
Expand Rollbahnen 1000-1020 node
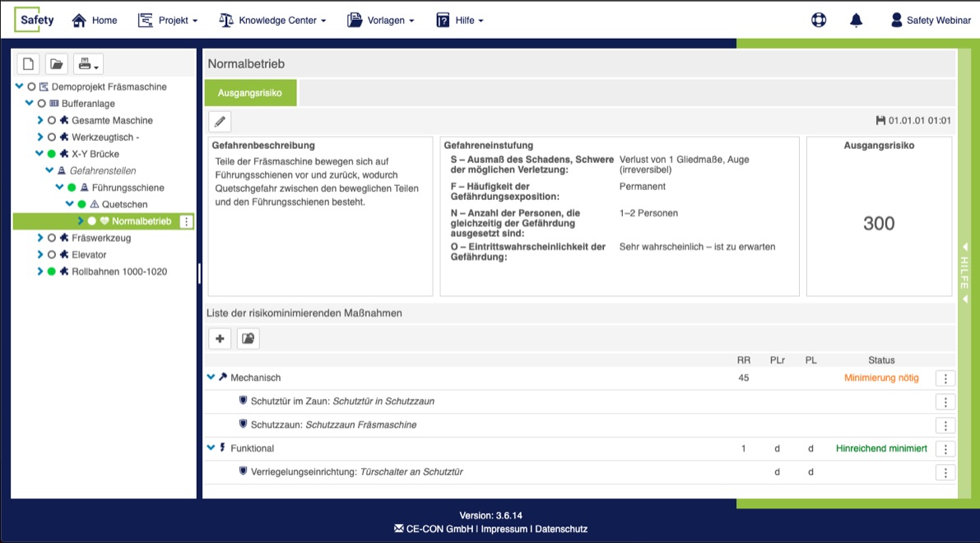coord(40,271)
